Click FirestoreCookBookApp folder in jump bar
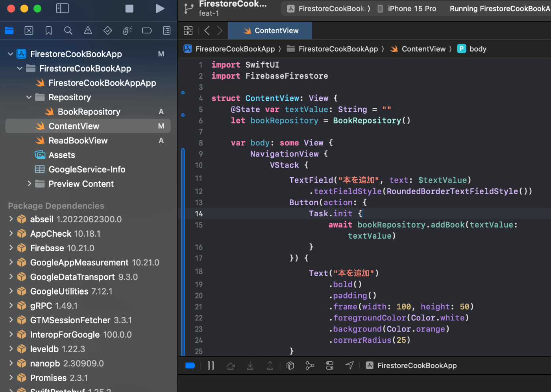 pyautogui.click(x=333, y=49)
